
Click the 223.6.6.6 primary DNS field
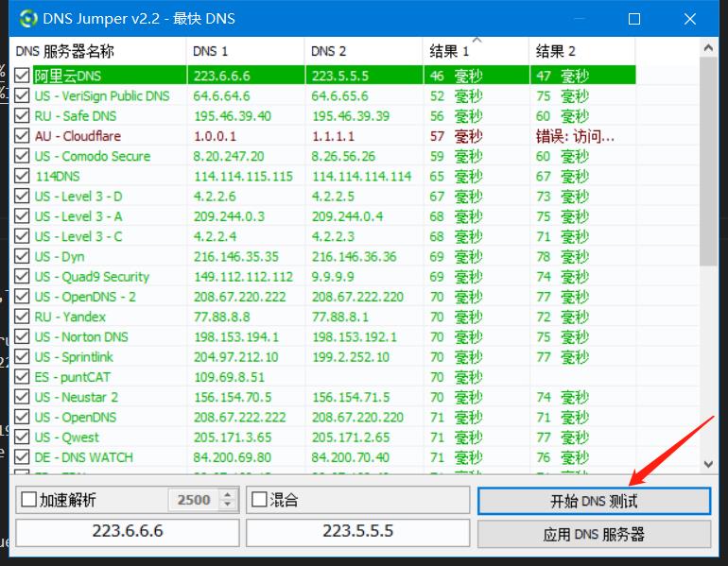pos(128,532)
